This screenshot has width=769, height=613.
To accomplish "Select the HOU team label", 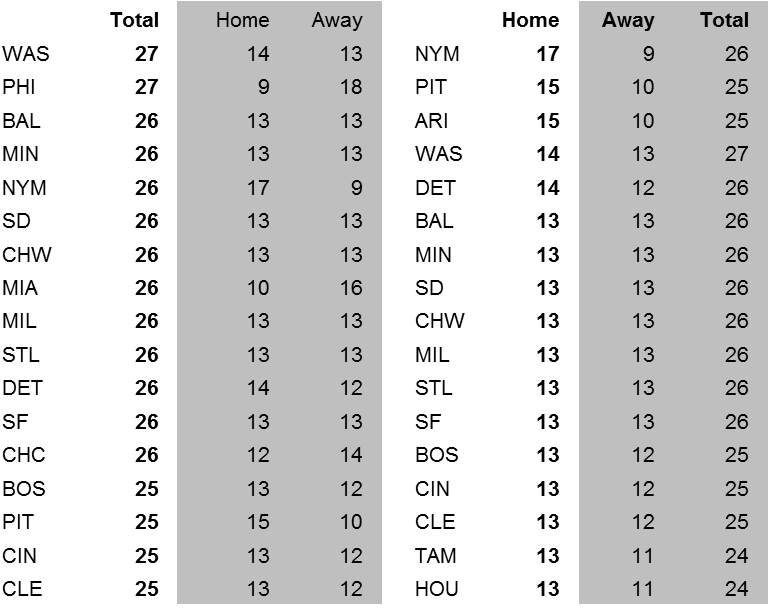I will (436, 589).
